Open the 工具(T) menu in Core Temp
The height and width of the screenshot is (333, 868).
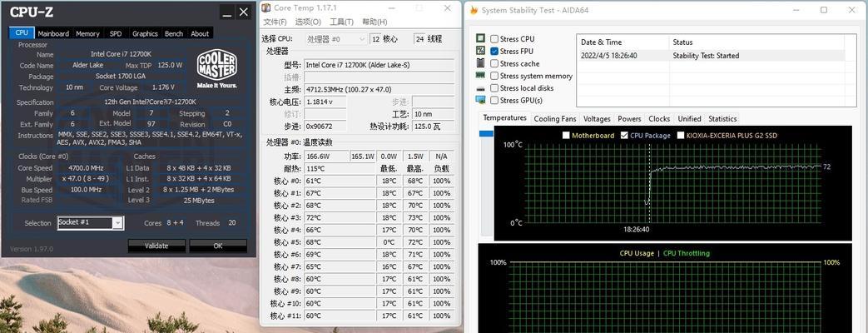point(341,22)
